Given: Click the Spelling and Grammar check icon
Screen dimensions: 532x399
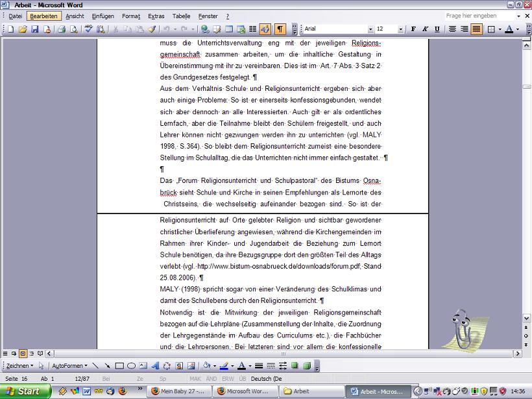Looking at the screenshot, I should (89, 29).
